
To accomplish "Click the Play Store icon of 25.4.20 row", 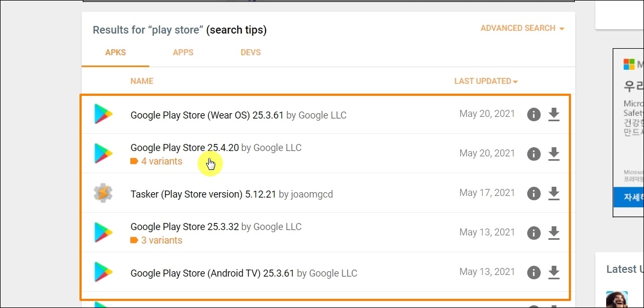I will tap(103, 153).
